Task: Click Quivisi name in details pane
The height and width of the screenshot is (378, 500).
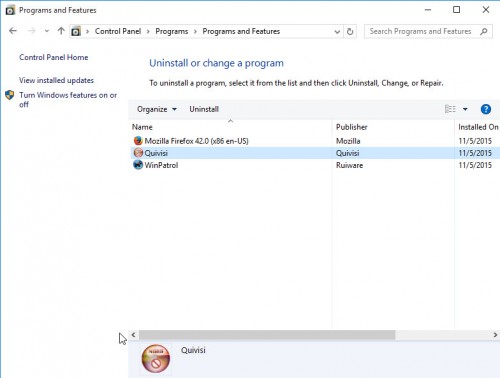Action: click(193, 350)
